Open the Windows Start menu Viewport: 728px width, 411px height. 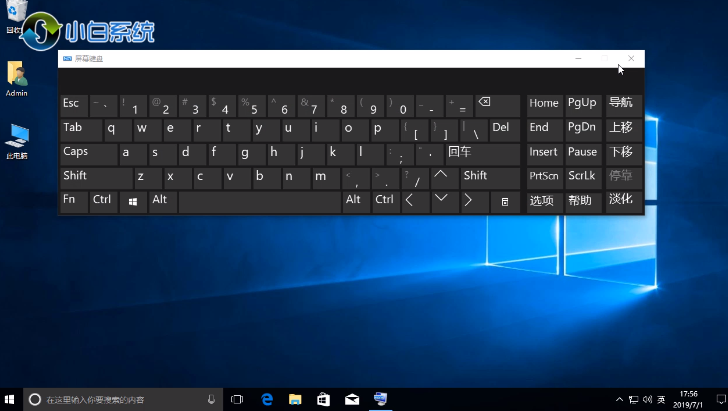click(10, 399)
